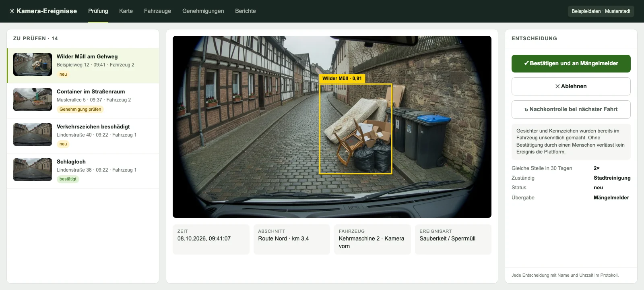Image resolution: width=644 pixels, height=290 pixels.
Task: Click the Status value neu in details
Action: (x=599, y=188)
